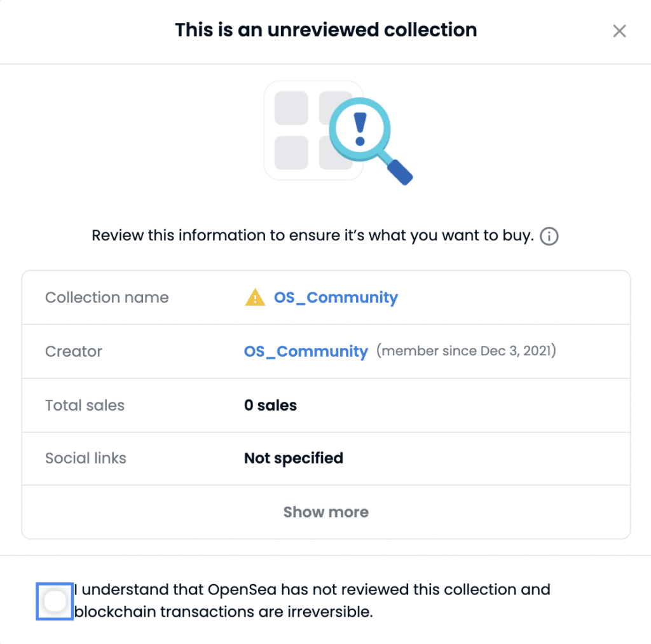Expand details with Show more
Screen dimensions: 651x644
[x=326, y=512]
